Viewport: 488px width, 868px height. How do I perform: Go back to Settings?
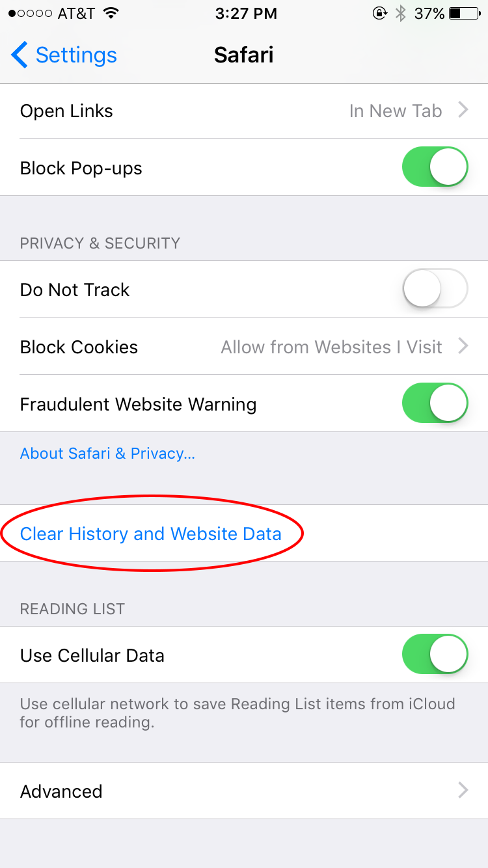(75, 55)
